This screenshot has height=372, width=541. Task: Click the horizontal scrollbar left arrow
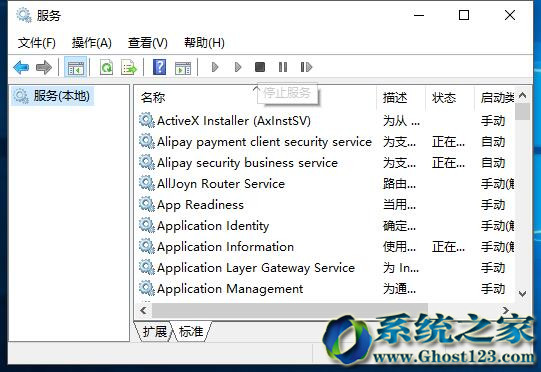[x=143, y=310]
